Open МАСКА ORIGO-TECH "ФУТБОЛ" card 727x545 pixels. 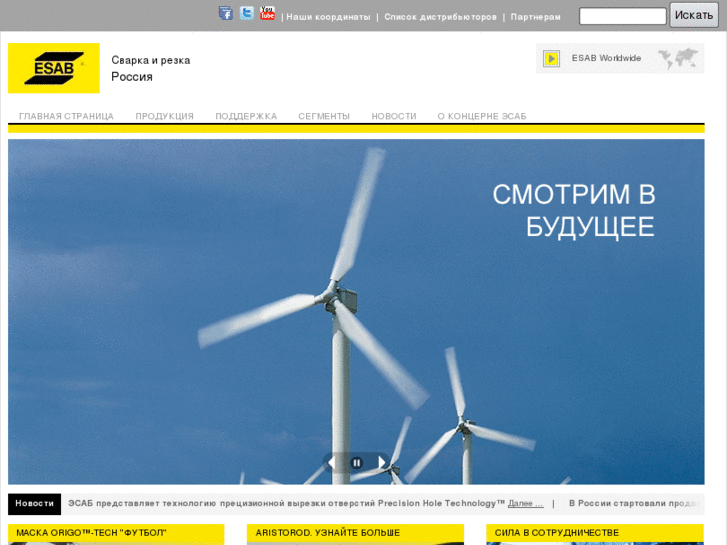[116, 533]
